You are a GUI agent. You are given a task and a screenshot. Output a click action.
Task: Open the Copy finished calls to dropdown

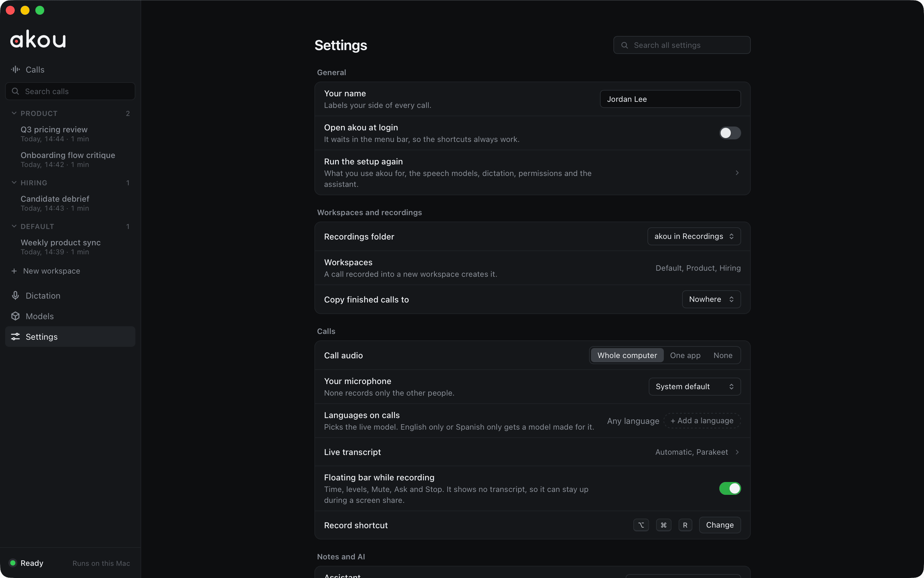pyautogui.click(x=711, y=299)
